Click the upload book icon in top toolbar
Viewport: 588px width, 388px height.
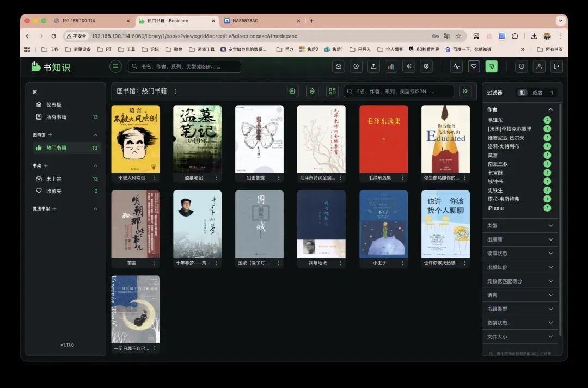click(x=373, y=66)
